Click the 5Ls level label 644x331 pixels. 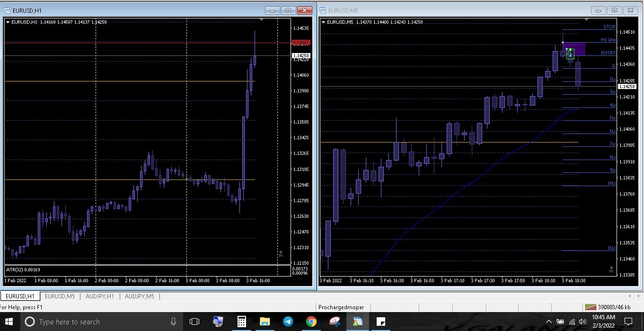(613, 118)
